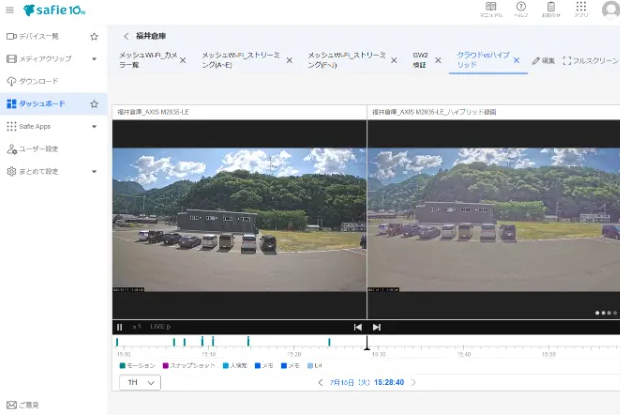Jump to LIVE view
620x415 pixels.
click(160, 327)
